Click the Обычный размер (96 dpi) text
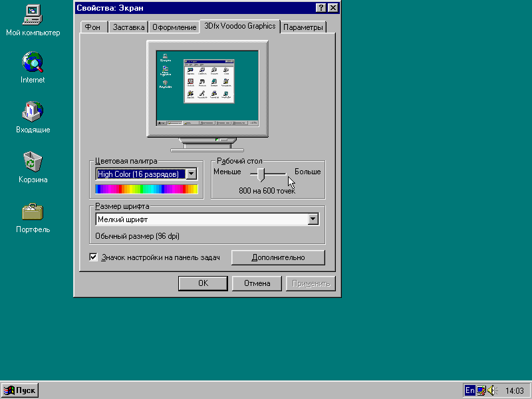This screenshot has height=399, width=532. coord(137,236)
